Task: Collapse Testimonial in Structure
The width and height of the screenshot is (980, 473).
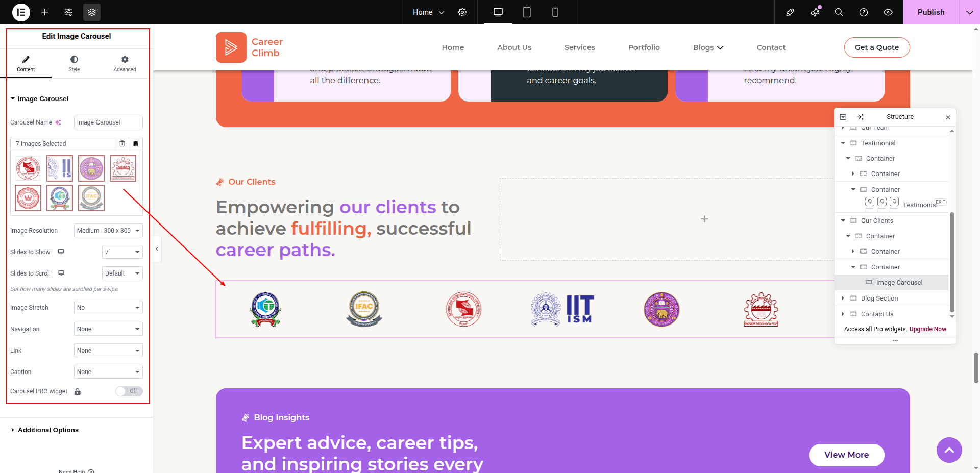Action: (843, 143)
